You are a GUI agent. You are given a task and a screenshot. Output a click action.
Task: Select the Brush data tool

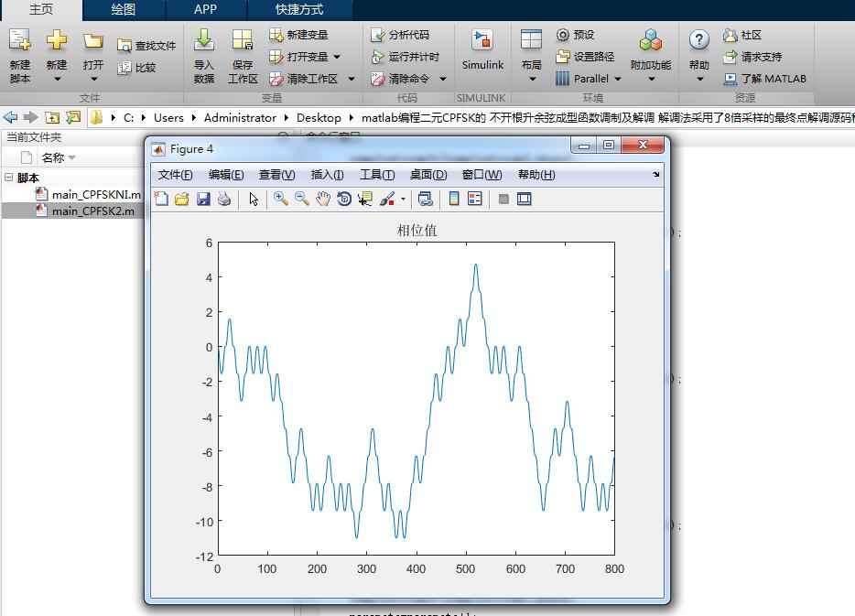point(386,199)
